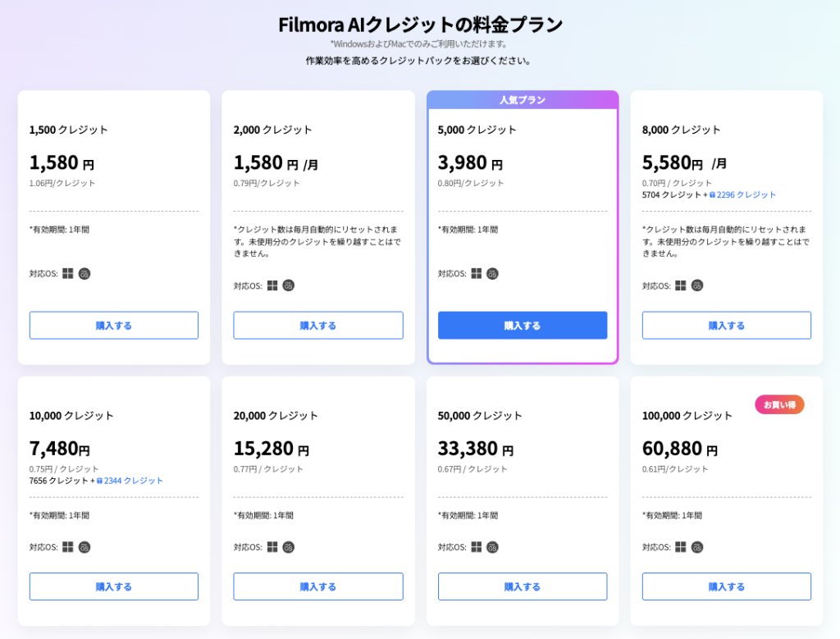840x639 pixels.
Task: Click the Windows icon in the 20,000 credit card
Action: pyautogui.click(x=272, y=547)
